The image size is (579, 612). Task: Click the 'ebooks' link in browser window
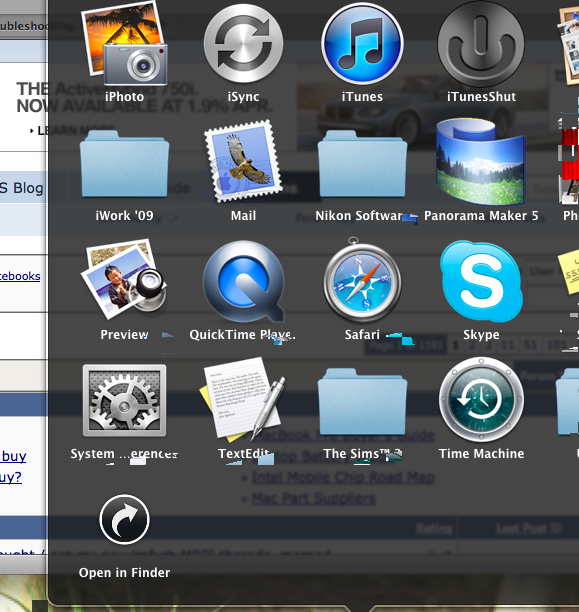20,276
